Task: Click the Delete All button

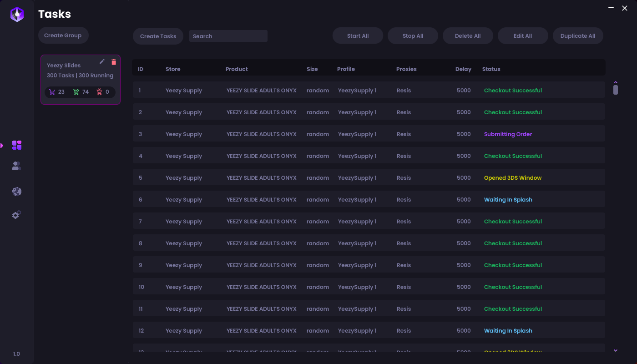Action: [468, 36]
